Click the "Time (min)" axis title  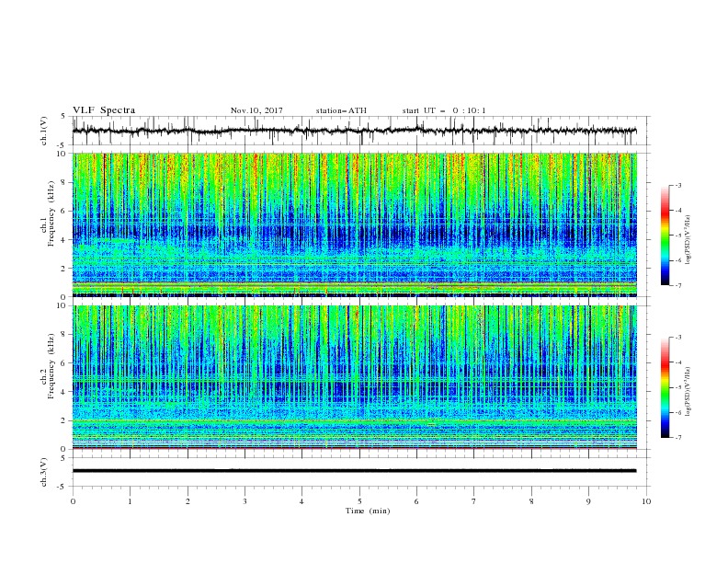coord(368,511)
